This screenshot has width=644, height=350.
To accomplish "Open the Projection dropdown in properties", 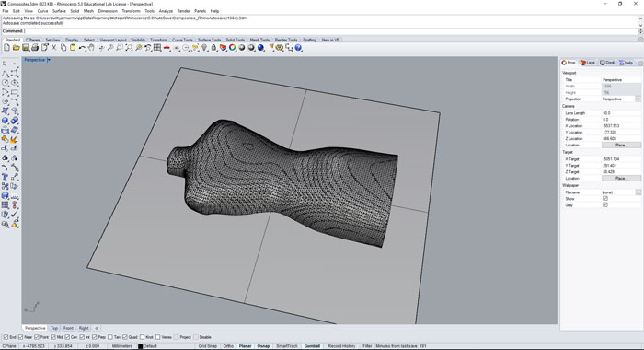I will [x=638, y=99].
